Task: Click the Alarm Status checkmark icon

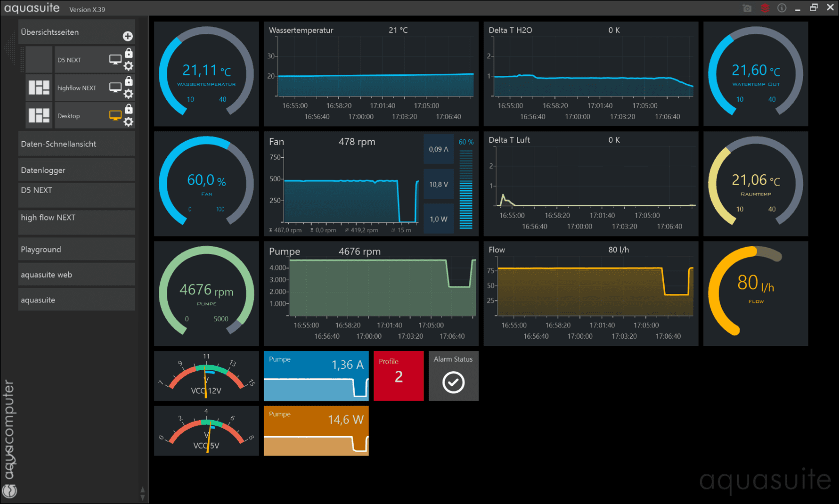Action: pos(453,382)
